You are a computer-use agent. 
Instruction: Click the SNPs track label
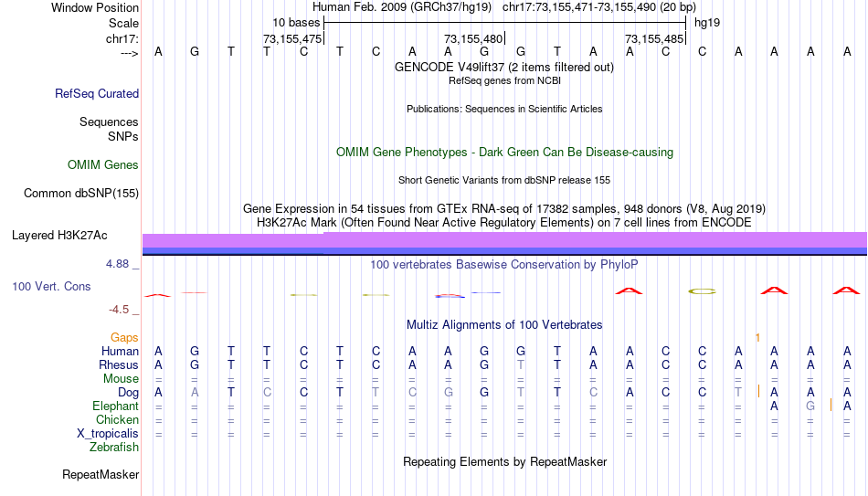click(x=123, y=136)
